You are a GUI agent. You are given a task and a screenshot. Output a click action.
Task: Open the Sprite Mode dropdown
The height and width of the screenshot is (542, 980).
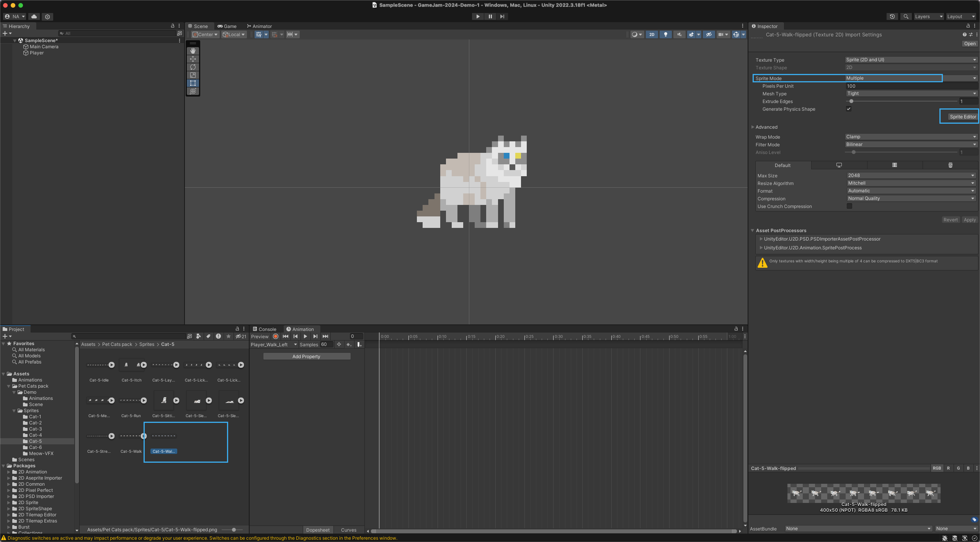click(911, 78)
